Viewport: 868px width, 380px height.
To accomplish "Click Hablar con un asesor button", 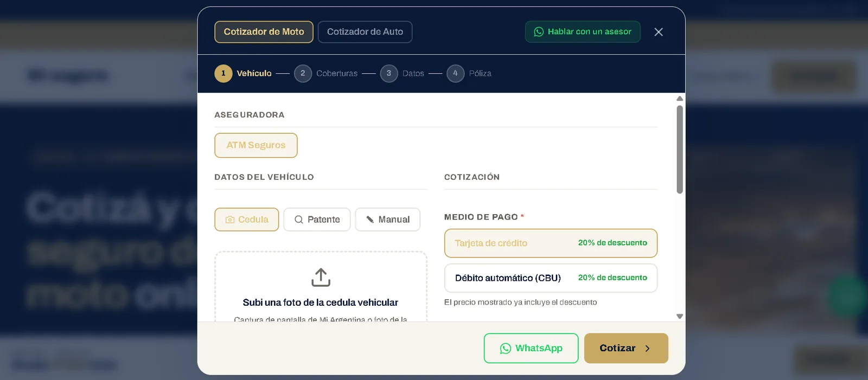I will click(x=583, y=32).
